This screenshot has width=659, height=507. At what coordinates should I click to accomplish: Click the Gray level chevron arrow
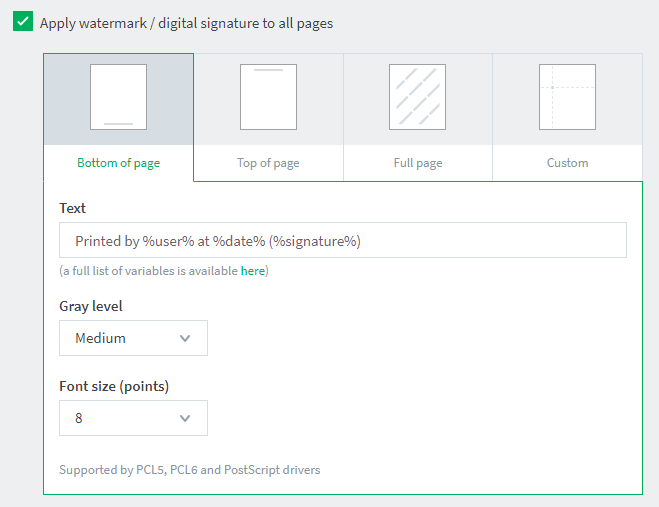point(185,338)
